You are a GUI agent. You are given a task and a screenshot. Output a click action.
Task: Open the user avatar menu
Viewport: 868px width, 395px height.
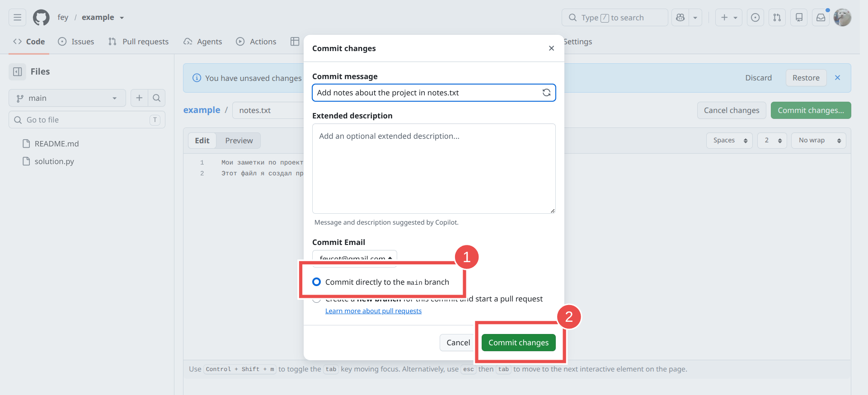tap(842, 18)
